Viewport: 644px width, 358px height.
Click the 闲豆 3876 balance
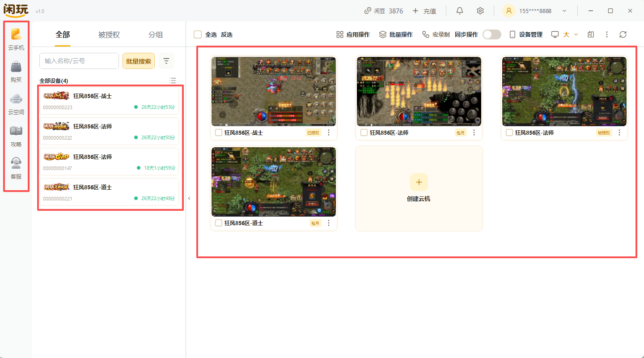click(384, 11)
